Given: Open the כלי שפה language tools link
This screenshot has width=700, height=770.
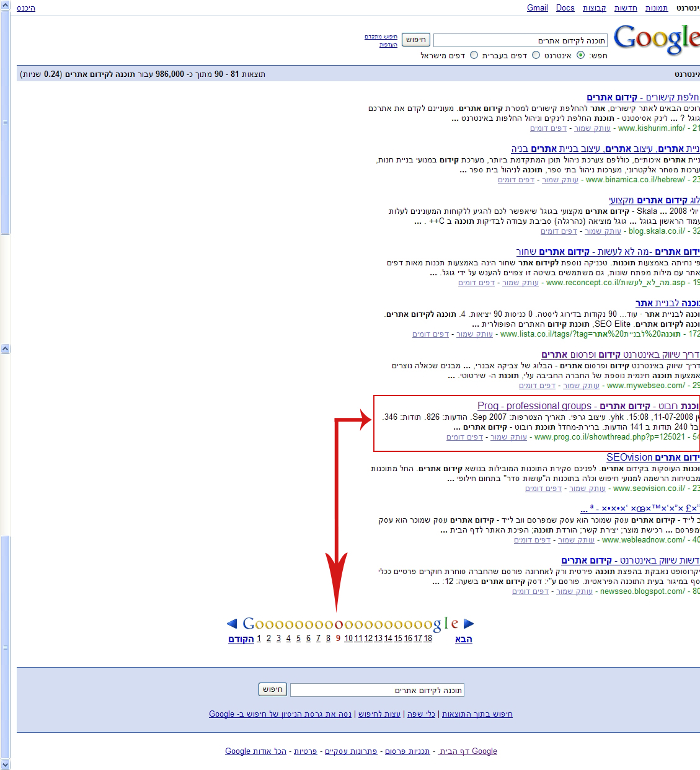Looking at the screenshot, I should 422,714.
